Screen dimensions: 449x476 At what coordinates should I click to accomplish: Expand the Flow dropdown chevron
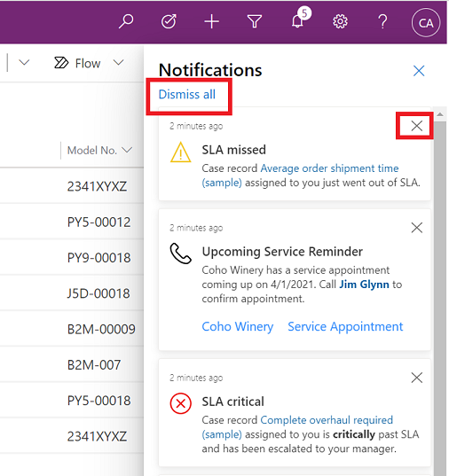point(118,63)
